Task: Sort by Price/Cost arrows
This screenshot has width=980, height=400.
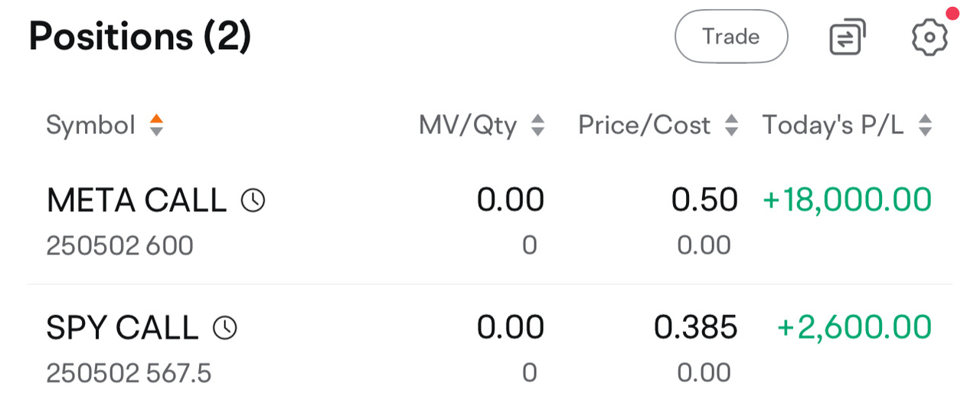Action: (x=731, y=125)
